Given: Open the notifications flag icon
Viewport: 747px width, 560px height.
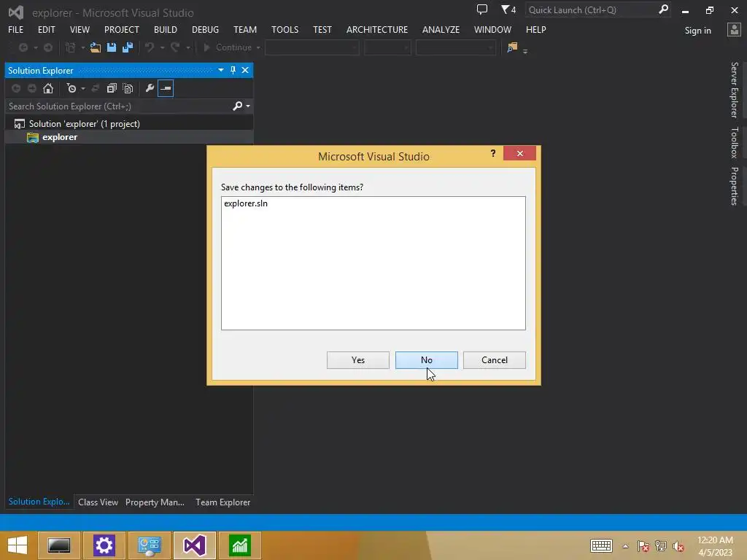Looking at the screenshot, I should coord(508,9).
